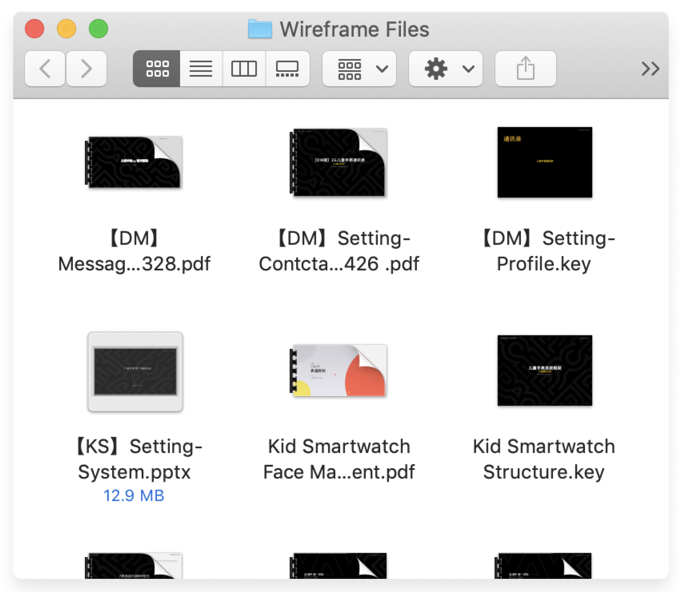Screen dimensions: 700x592
Task: Open the group-by arrangement dropdown
Action: [x=359, y=69]
